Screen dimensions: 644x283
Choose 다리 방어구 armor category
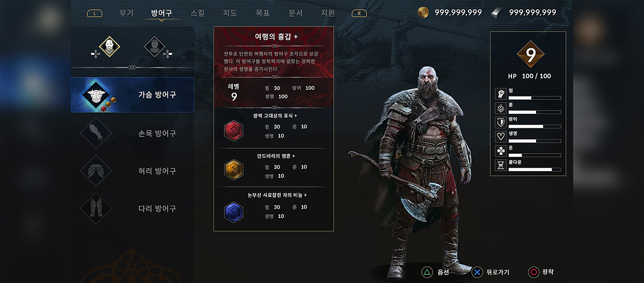click(133, 208)
